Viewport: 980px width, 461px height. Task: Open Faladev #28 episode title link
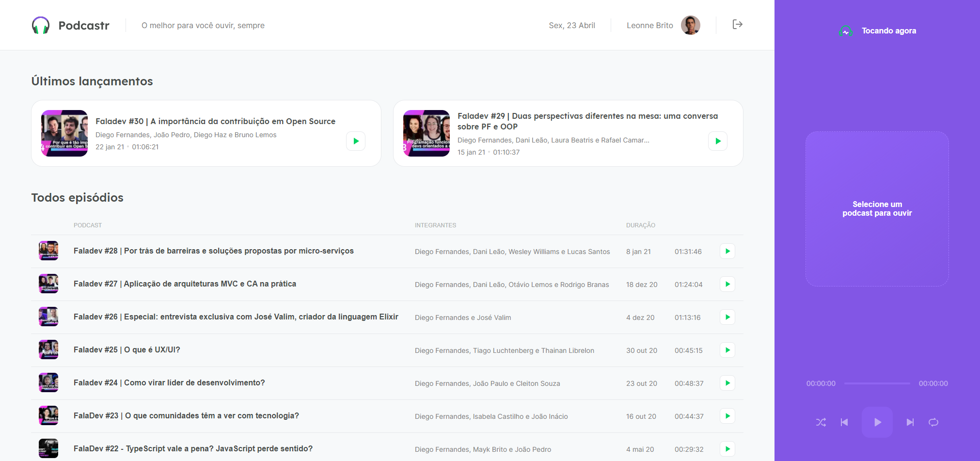tap(214, 251)
